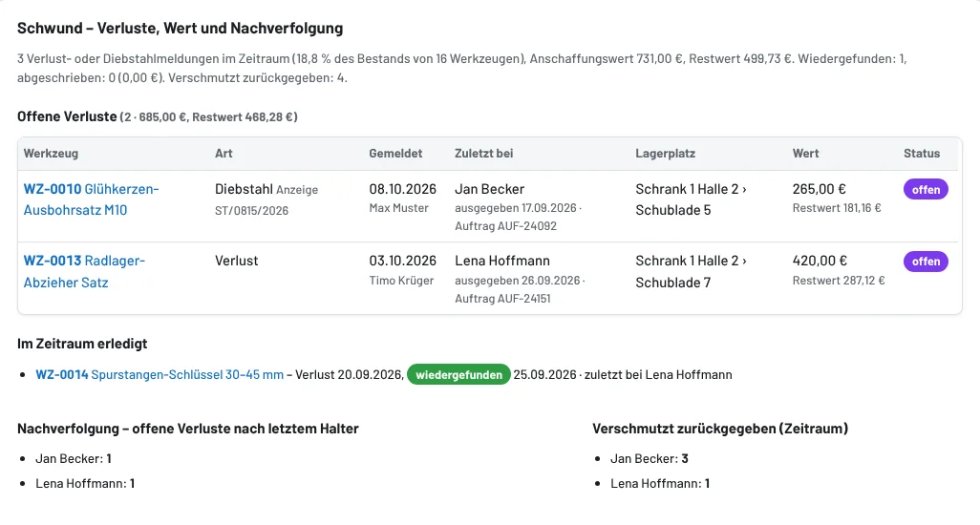Click the Im Zeitraum erledigt heading
Viewport: 980px width, 525px height.
[x=82, y=344]
